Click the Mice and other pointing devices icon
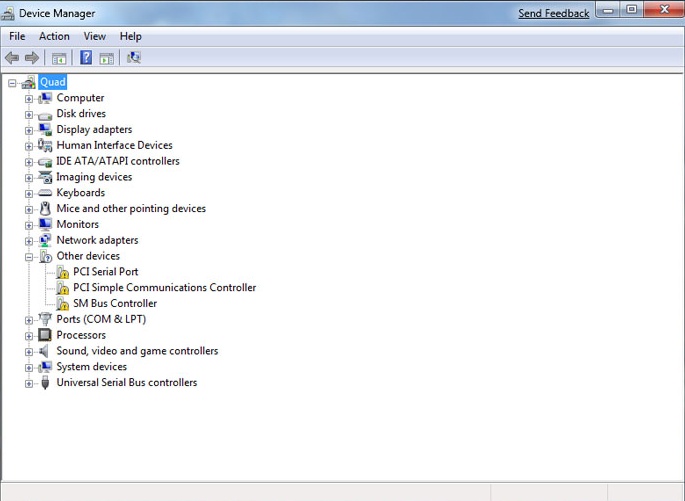This screenshot has width=685, height=501. pyautogui.click(x=45, y=208)
